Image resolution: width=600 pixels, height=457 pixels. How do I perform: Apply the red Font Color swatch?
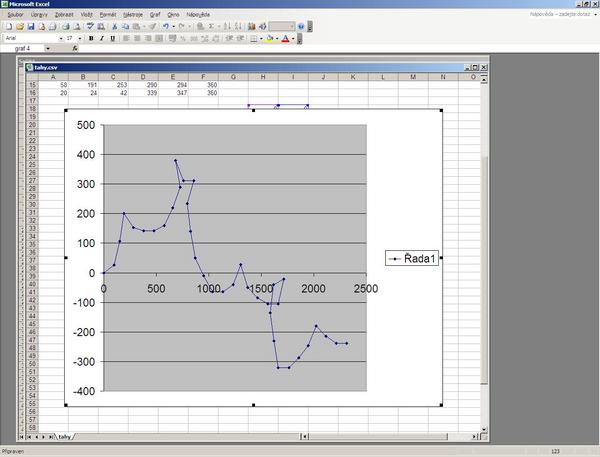285,38
